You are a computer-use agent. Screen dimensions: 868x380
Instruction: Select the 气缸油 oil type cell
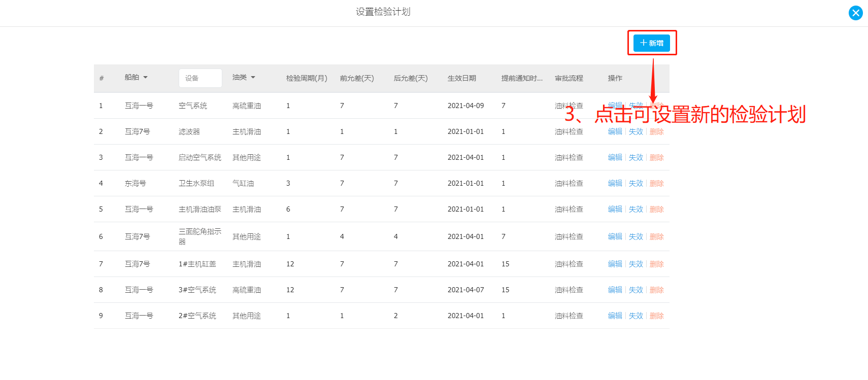tap(243, 183)
